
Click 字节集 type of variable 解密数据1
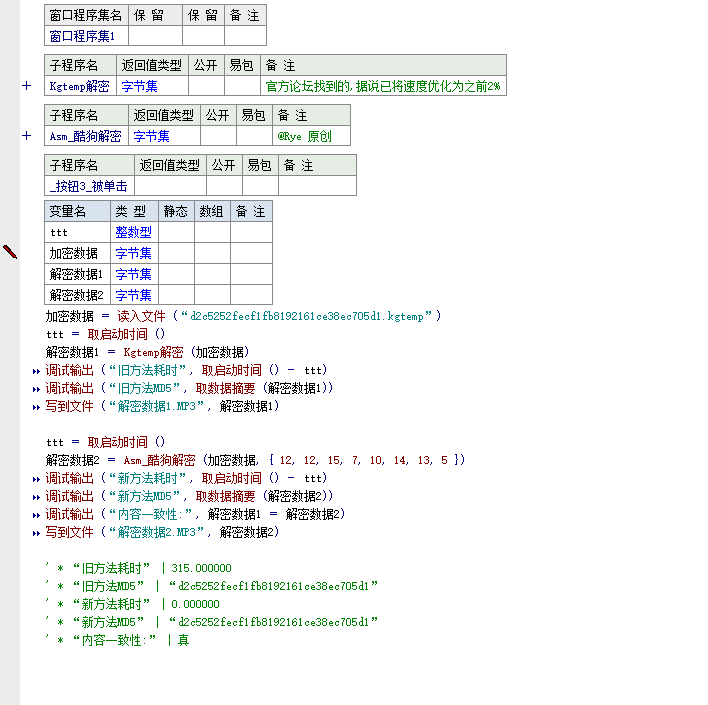click(x=135, y=274)
